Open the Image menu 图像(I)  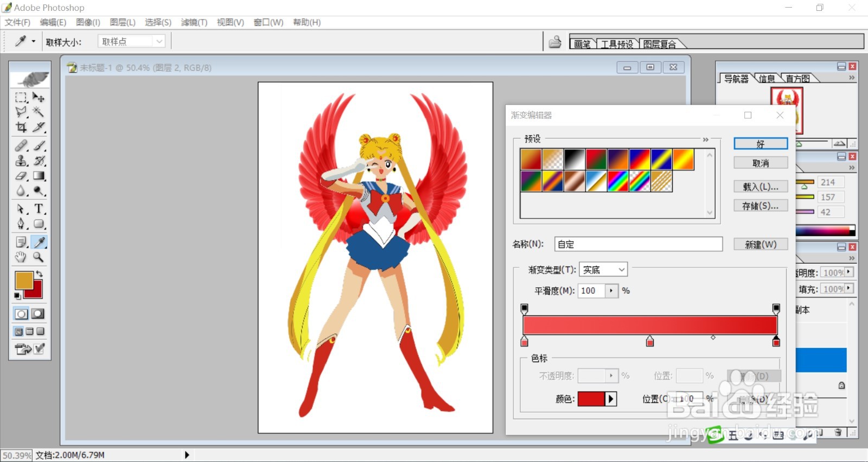pos(88,22)
